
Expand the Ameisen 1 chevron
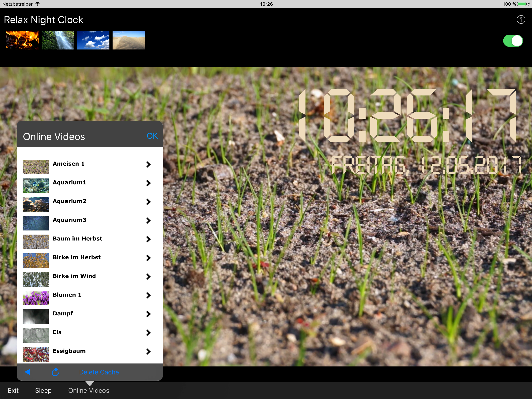(x=148, y=164)
